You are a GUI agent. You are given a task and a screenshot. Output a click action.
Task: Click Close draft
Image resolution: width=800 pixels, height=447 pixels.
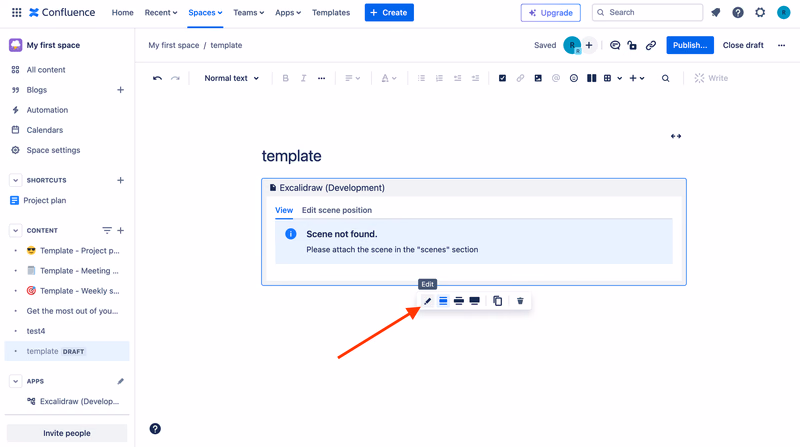click(743, 45)
